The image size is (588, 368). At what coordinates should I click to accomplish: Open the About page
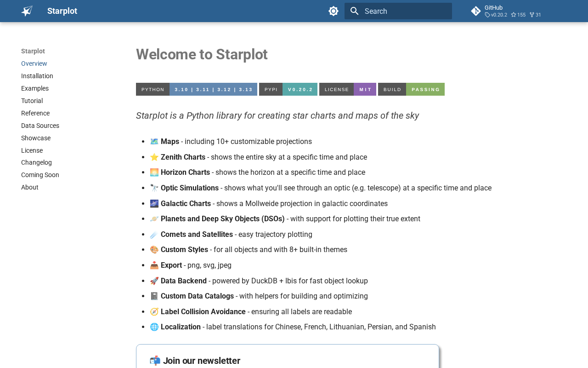click(30, 187)
